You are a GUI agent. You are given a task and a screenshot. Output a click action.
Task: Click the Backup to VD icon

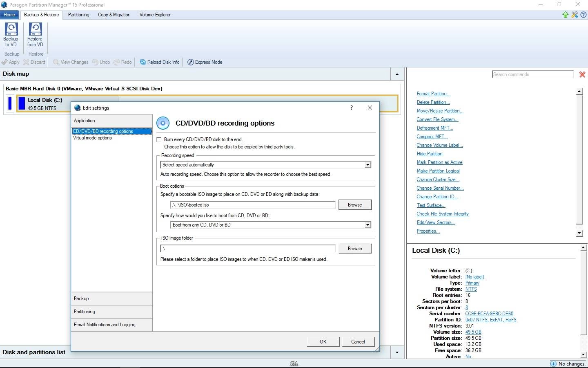pos(11,35)
